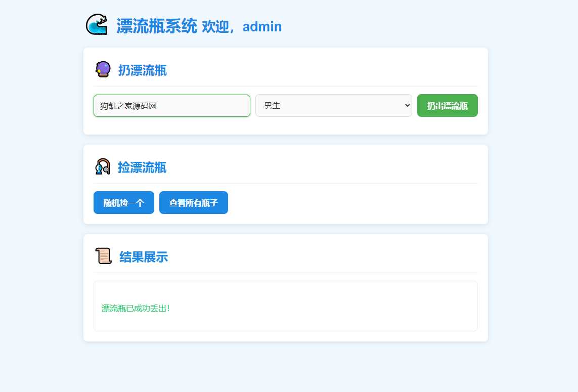
Task: Click the dropdown chevron next to 男生
Action: [x=406, y=105]
